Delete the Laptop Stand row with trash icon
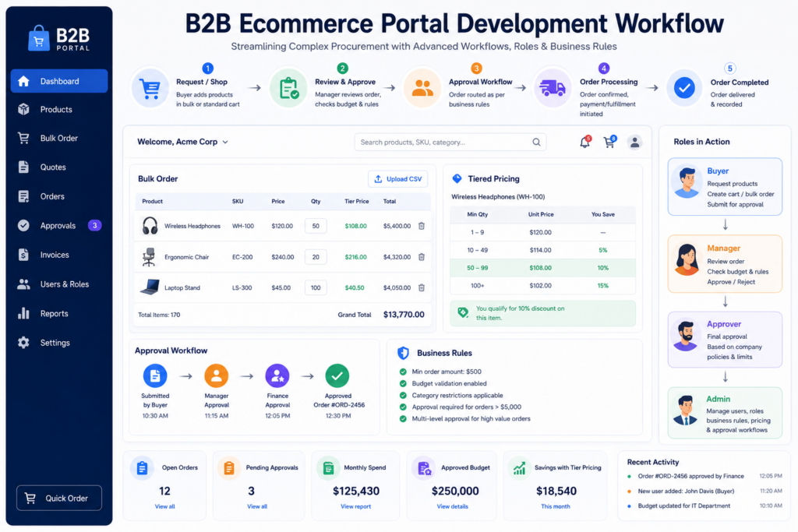The image size is (798, 532). tap(422, 288)
